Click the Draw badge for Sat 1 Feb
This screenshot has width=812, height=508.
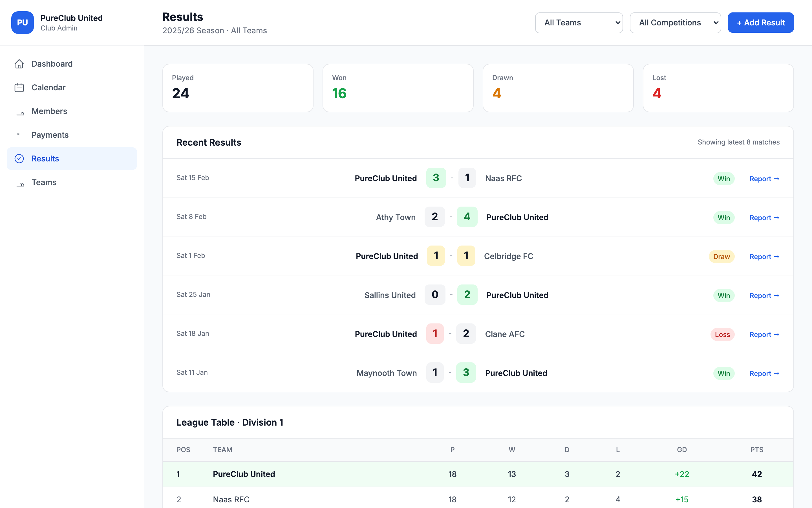pyautogui.click(x=721, y=257)
